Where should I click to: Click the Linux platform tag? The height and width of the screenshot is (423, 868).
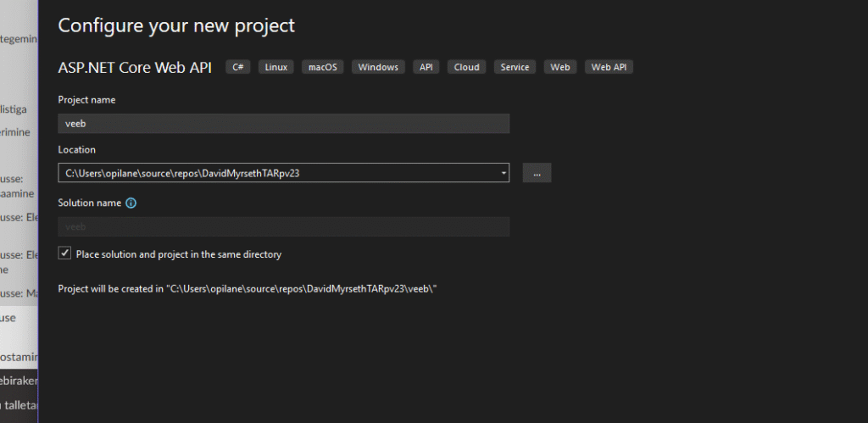tap(275, 68)
